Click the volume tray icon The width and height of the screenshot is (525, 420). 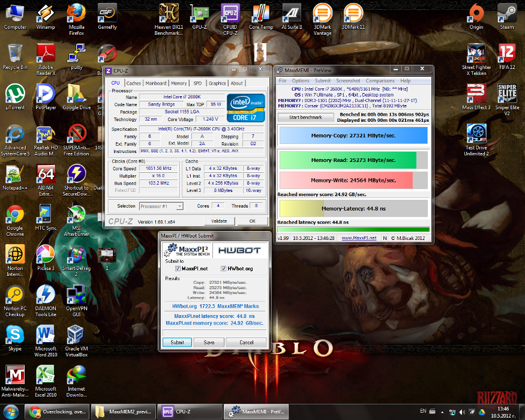click(x=462, y=412)
